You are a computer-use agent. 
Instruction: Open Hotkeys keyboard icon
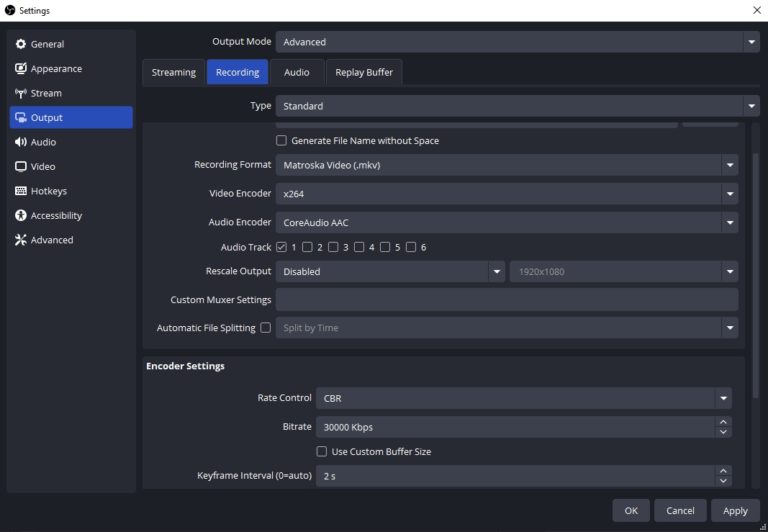(21, 191)
